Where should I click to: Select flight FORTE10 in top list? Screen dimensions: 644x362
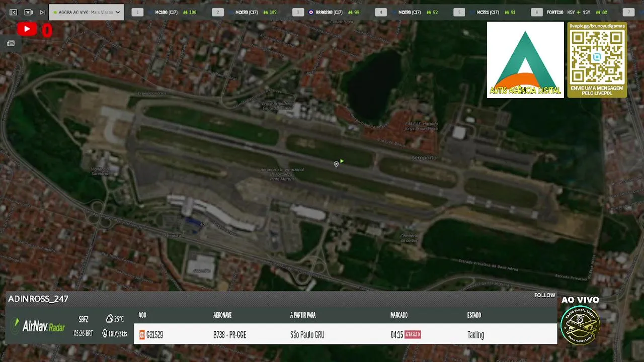point(555,12)
